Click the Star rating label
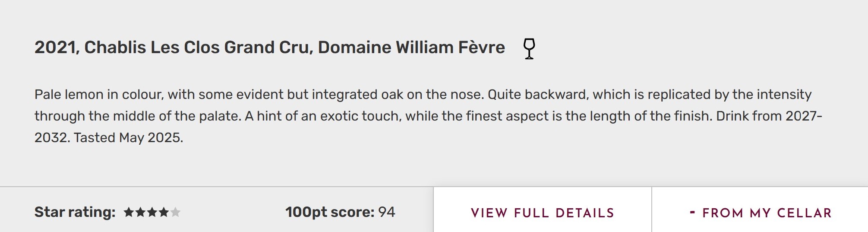Viewport: 868px width, 232px height. [75, 212]
